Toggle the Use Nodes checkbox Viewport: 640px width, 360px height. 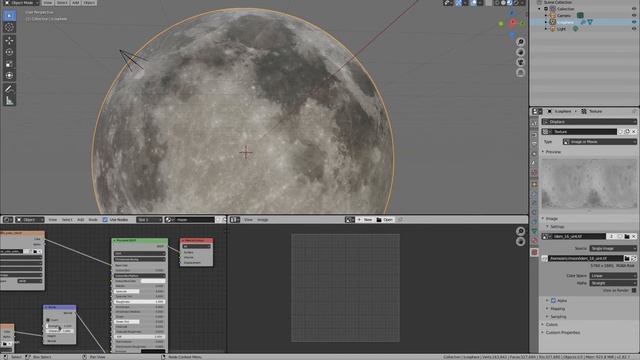pos(105,220)
